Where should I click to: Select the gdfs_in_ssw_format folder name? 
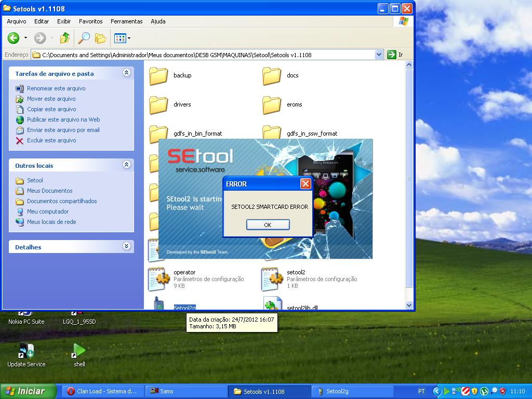[312, 134]
